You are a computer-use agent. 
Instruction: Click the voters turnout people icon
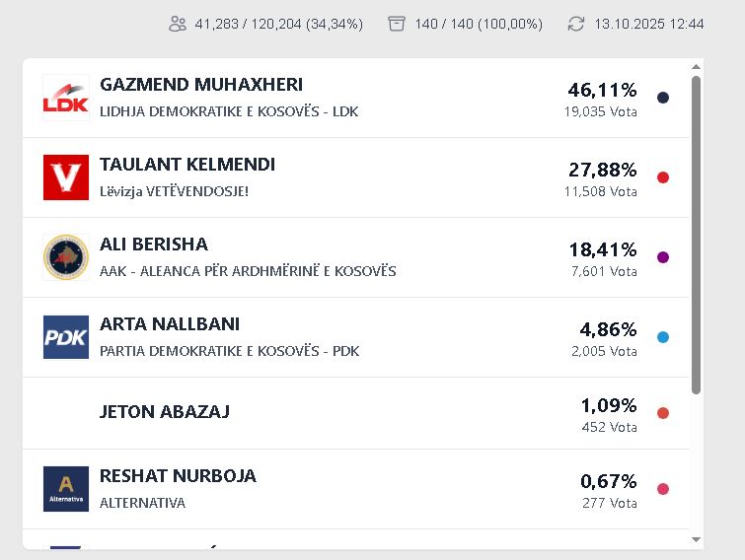pos(178,24)
